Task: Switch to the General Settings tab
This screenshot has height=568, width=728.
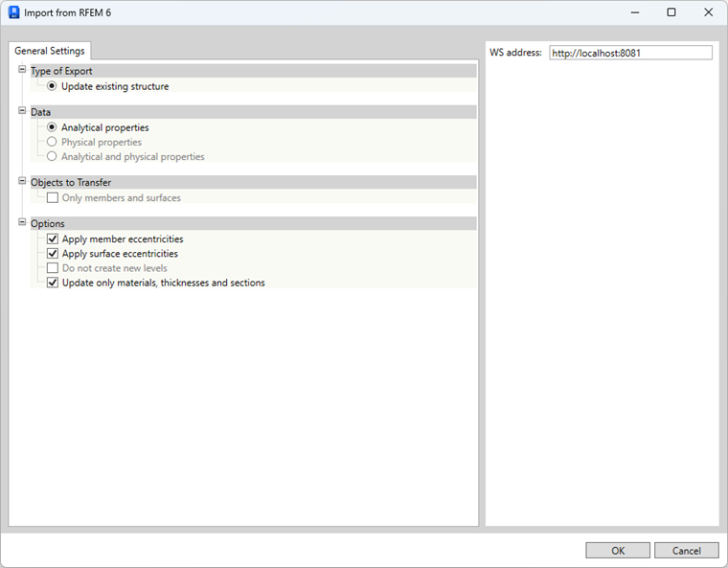Action: click(x=50, y=51)
